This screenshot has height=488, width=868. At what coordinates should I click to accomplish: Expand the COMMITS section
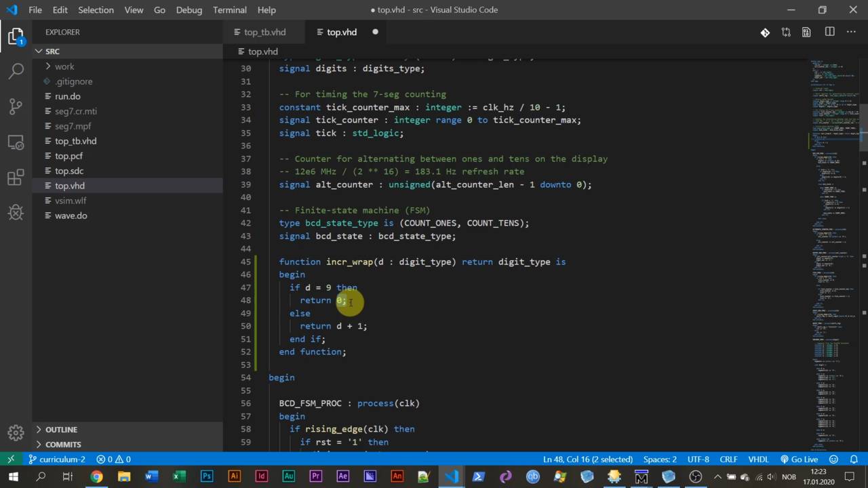tap(127, 445)
